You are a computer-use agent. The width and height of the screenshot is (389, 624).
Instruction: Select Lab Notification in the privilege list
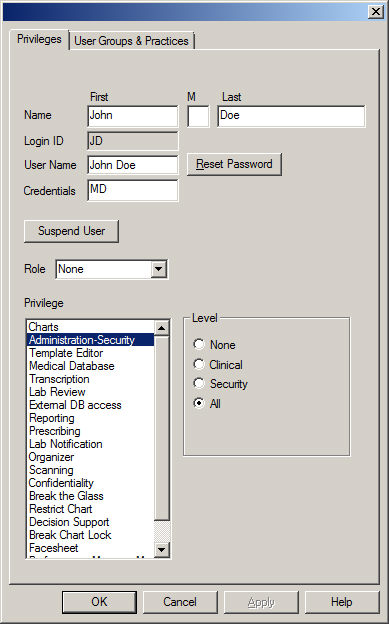tap(90, 444)
